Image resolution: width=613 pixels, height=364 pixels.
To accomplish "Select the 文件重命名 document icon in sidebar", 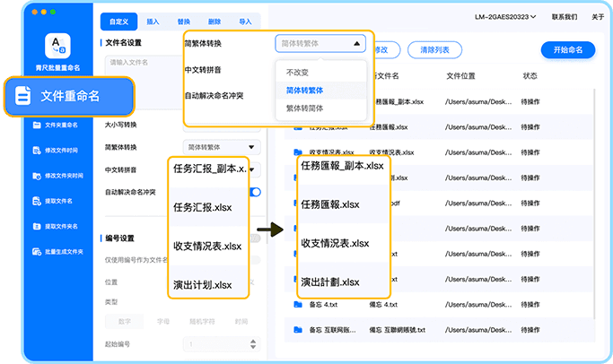I will (x=24, y=96).
